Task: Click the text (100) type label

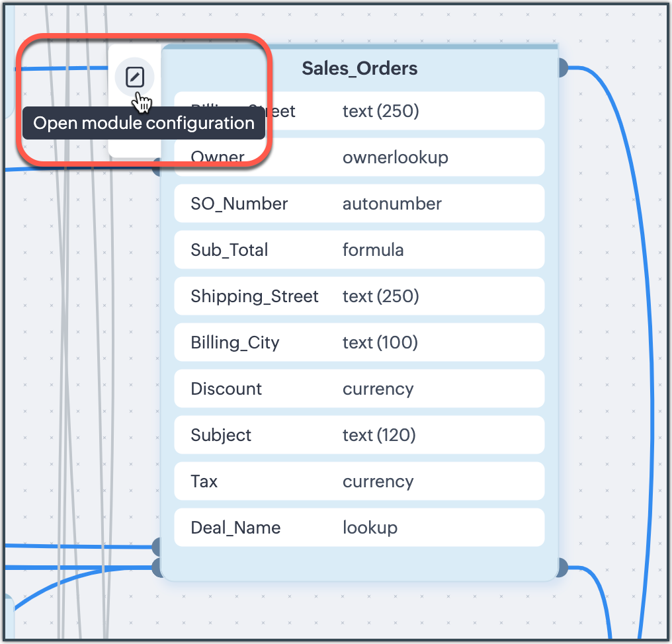Action: [380, 342]
